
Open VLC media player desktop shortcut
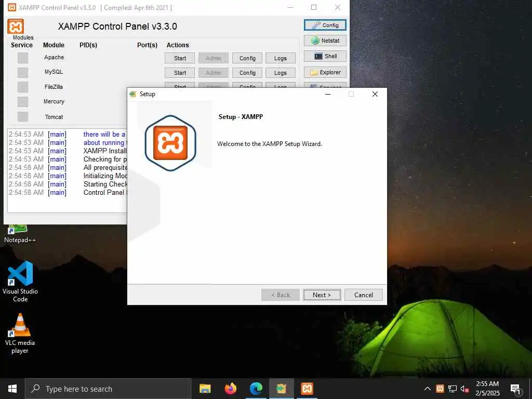[20, 334]
